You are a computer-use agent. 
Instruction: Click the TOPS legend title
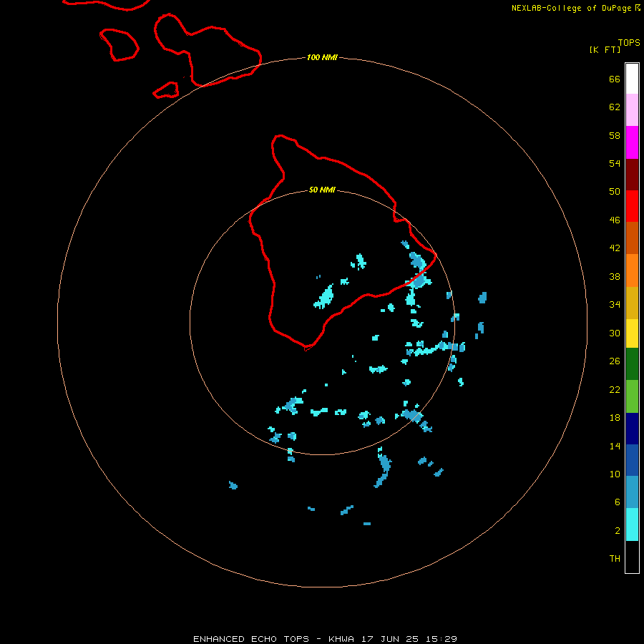(x=629, y=42)
